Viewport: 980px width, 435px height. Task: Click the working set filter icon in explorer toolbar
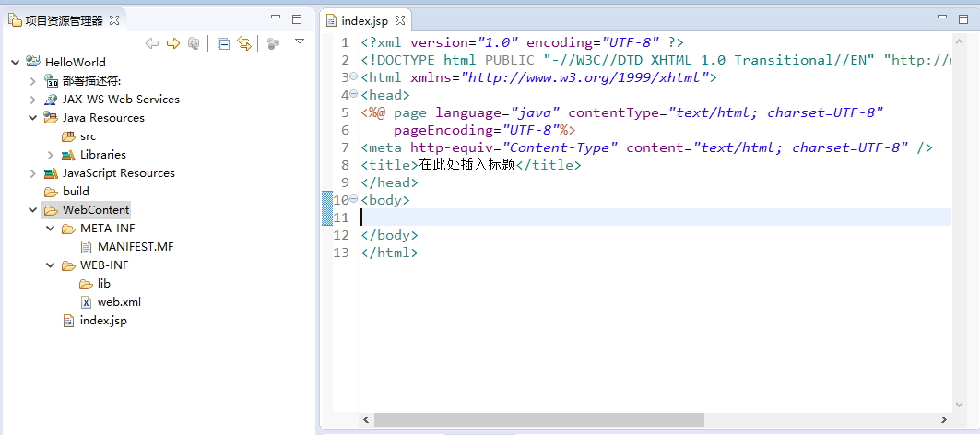(x=273, y=43)
